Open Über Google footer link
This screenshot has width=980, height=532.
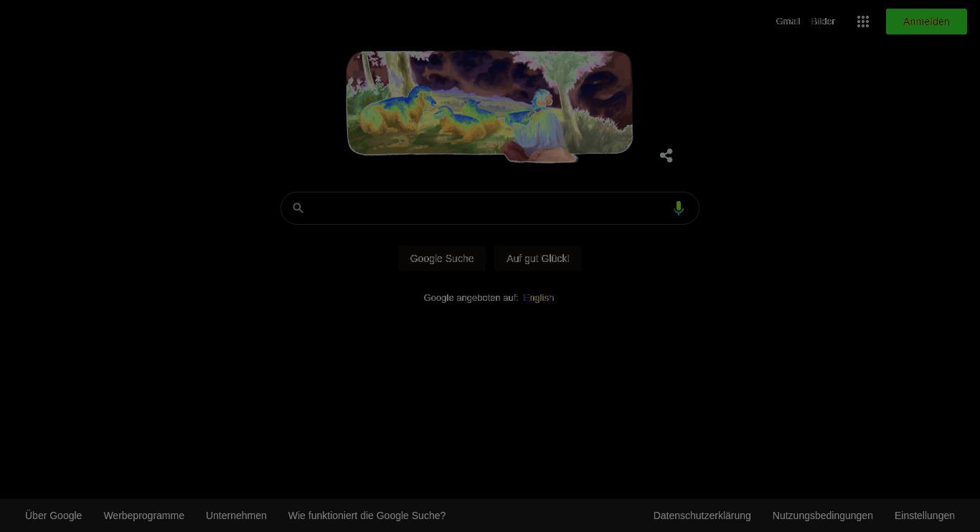pos(54,515)
